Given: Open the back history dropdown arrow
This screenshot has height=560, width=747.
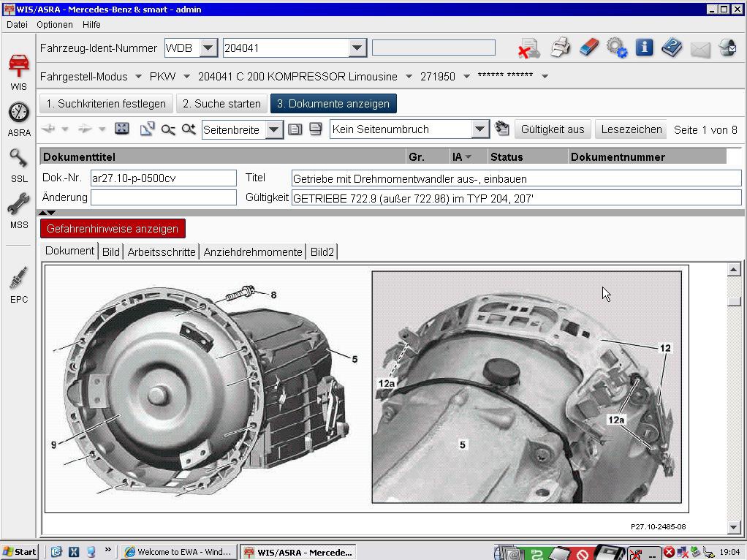Looking at the screenshot, I should (x=65, y=129).
